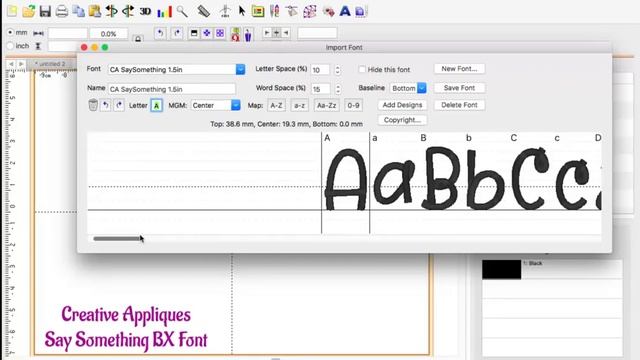Click the stitch simulator icon beside the ruler
This screenshot has width=640, height=360.
point(225,11)
